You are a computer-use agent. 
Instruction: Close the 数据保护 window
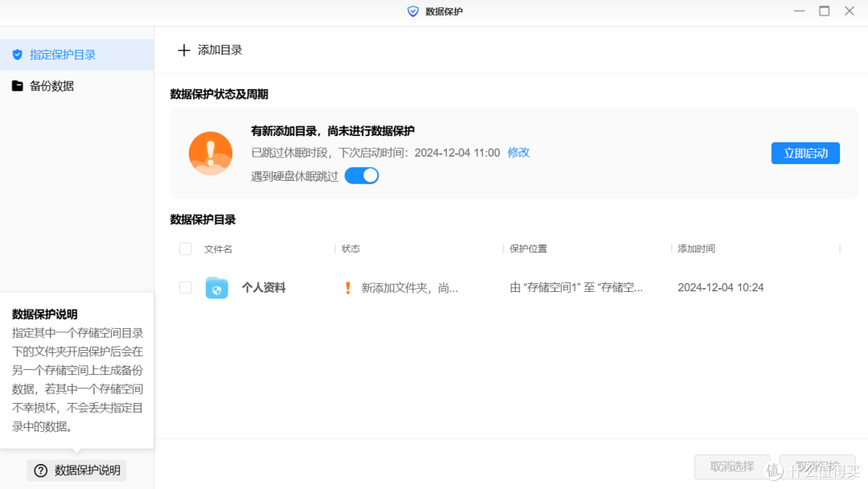[850, 11]
